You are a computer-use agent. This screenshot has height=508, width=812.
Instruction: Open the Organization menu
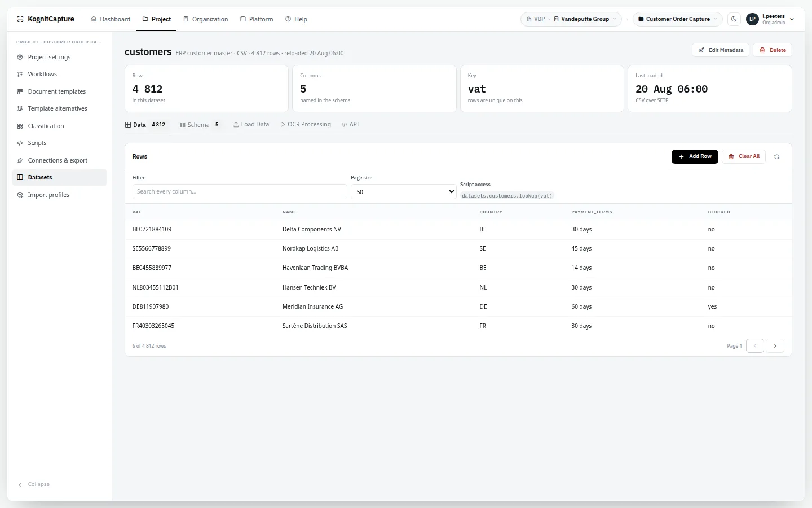pyautogui.click(x=206, y=19)
